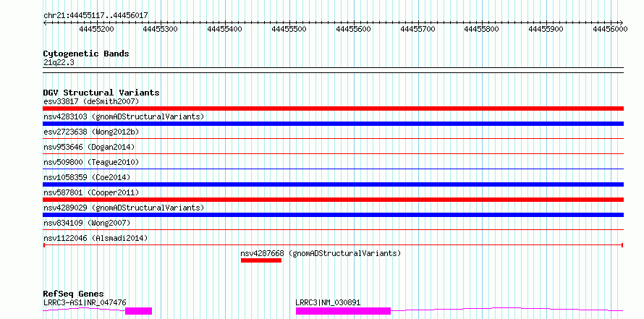644x319 pixels.
Task: Click red bar under nsv587801
Action: pos(334,200)
